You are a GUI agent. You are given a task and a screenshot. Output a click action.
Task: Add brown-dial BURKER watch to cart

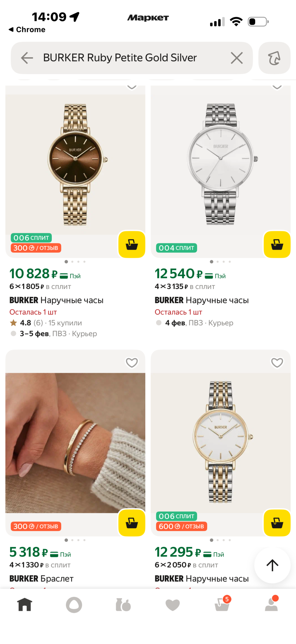(132, 245)
